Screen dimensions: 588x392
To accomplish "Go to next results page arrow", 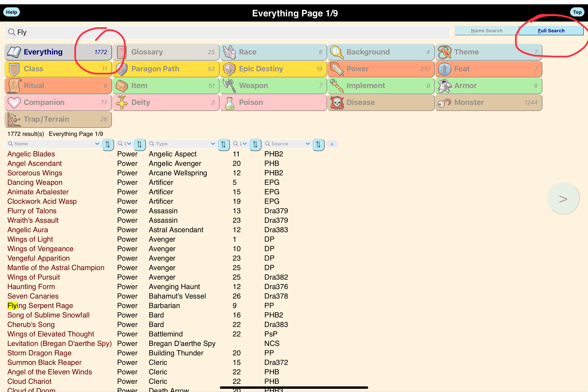I will point(563,199).
